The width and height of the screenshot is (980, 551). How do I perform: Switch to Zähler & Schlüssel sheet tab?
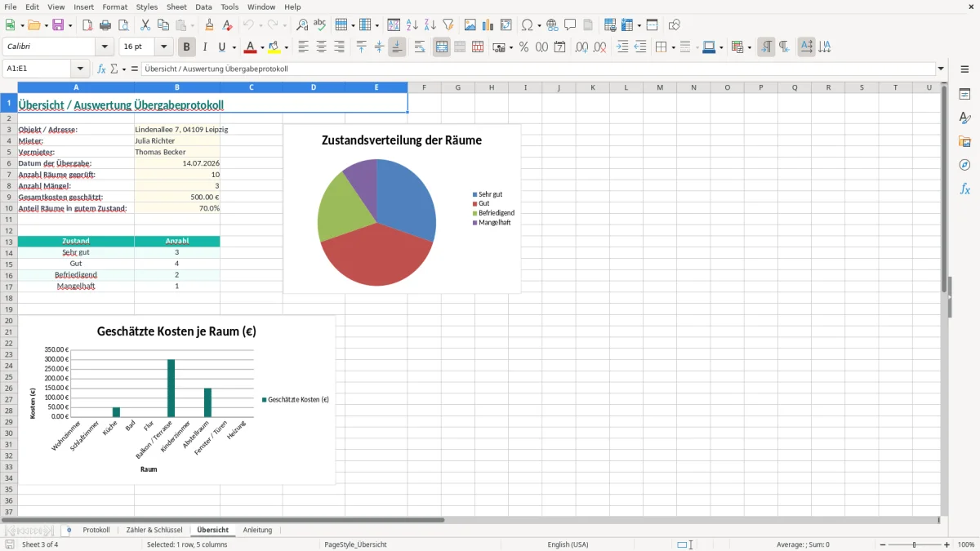click(154, 530)
